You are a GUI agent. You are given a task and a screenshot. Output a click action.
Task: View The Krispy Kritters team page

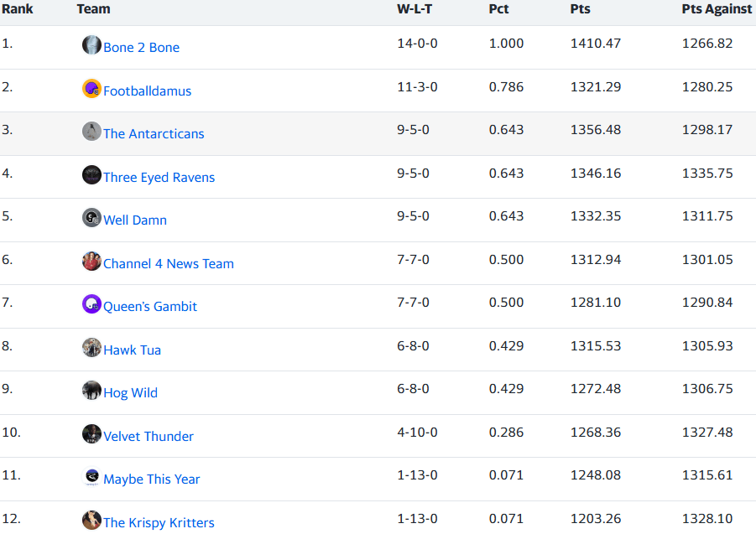pos(159,523)
